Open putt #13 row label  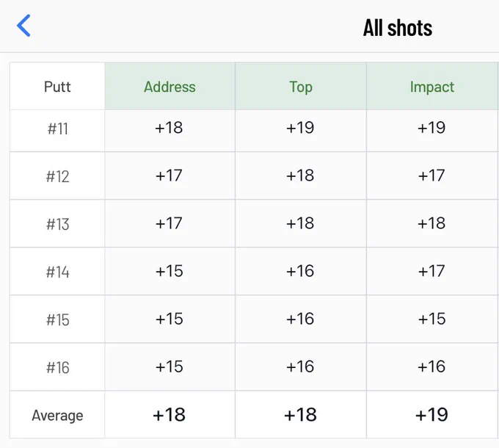[57, 224]
